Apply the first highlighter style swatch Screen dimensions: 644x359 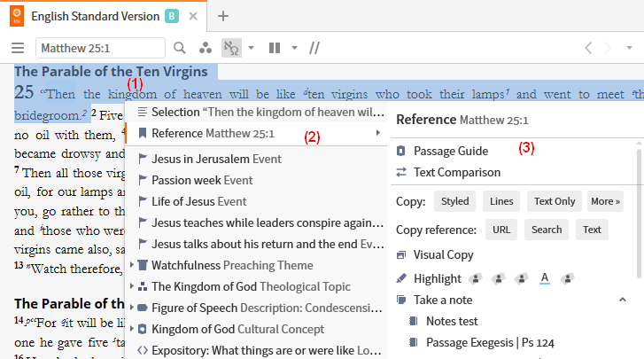pos(476,278)
